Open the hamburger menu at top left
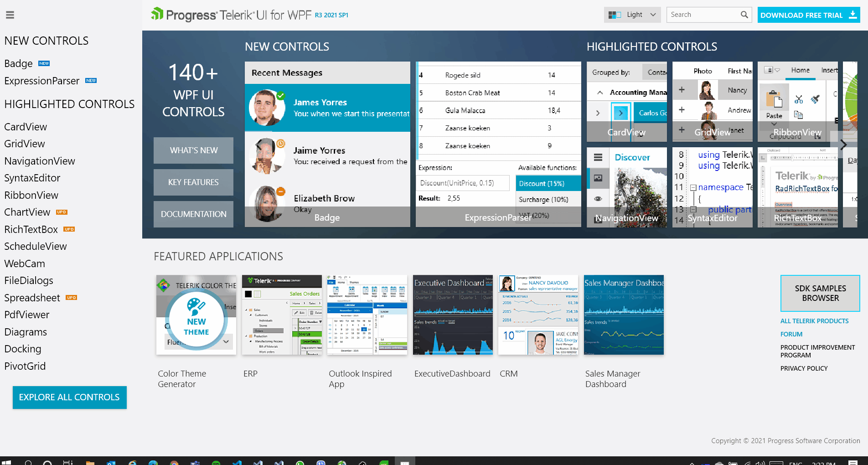The width and height of the screenshot is (868, 465). pos(10,15)
